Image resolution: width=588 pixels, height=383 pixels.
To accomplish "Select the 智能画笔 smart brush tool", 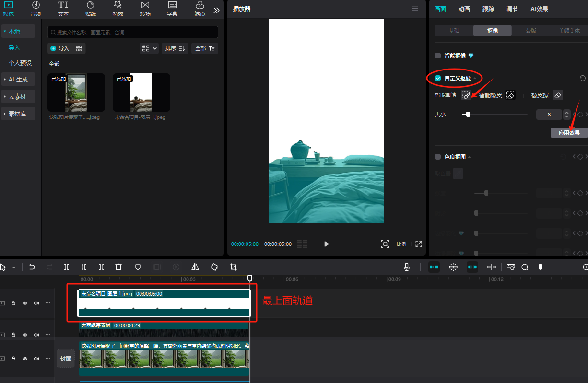I will click(466, 95).
